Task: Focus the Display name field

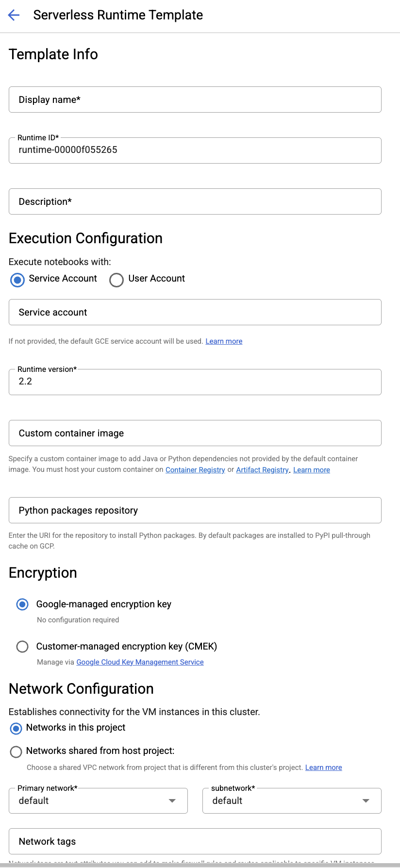Action: [195, 100]
